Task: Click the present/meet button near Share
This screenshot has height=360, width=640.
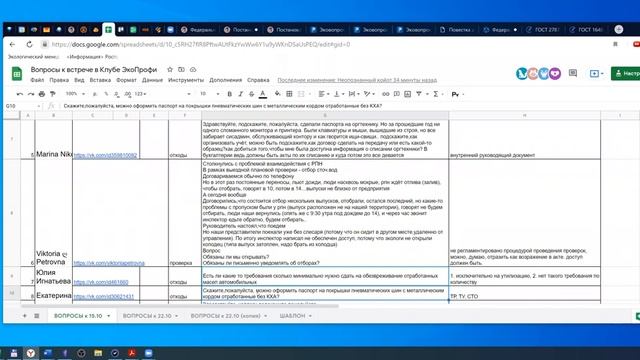Action: 596,73
